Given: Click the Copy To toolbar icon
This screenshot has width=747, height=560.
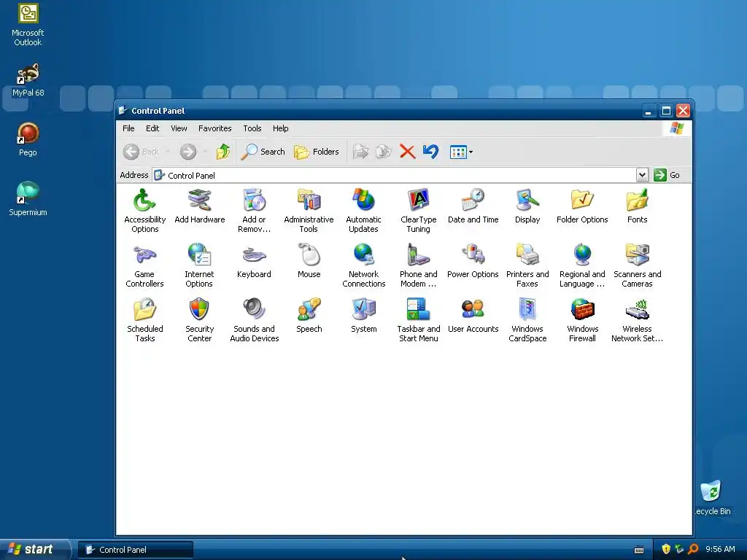Looking at the screenshot, I should click(384, 152).
